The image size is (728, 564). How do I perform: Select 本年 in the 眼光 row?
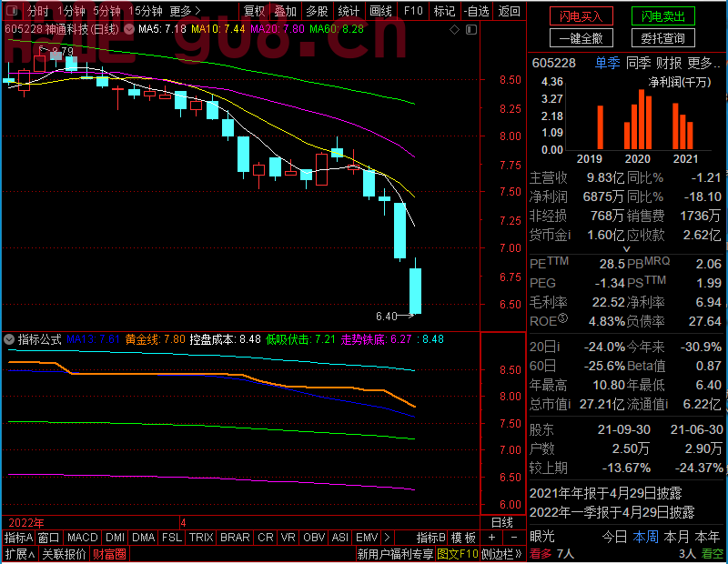click(x=708, y=537)
